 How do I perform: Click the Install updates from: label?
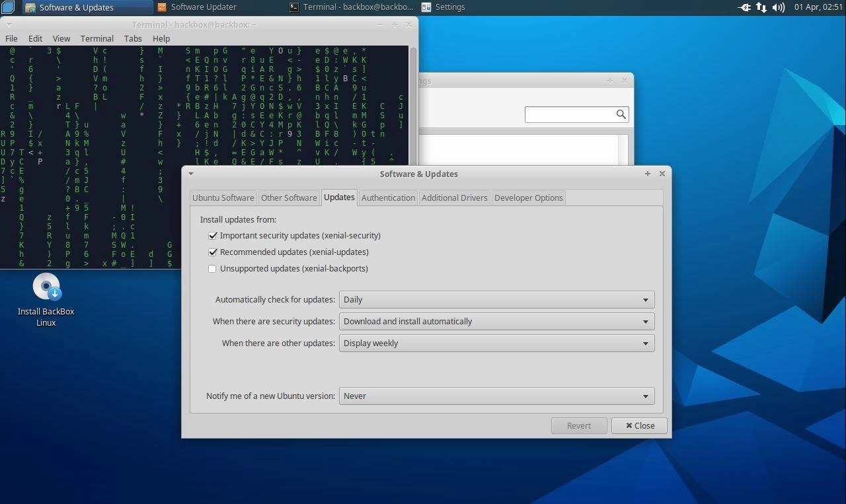pos(238,219)
